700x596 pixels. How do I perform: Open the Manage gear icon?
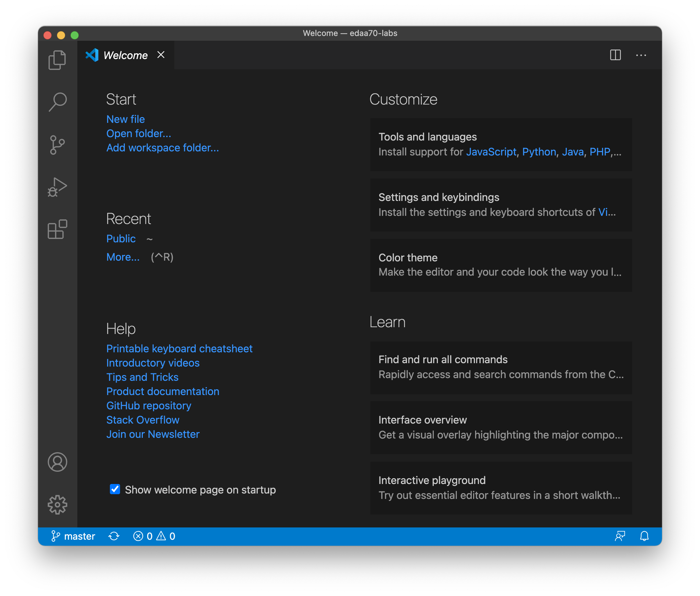57,504
